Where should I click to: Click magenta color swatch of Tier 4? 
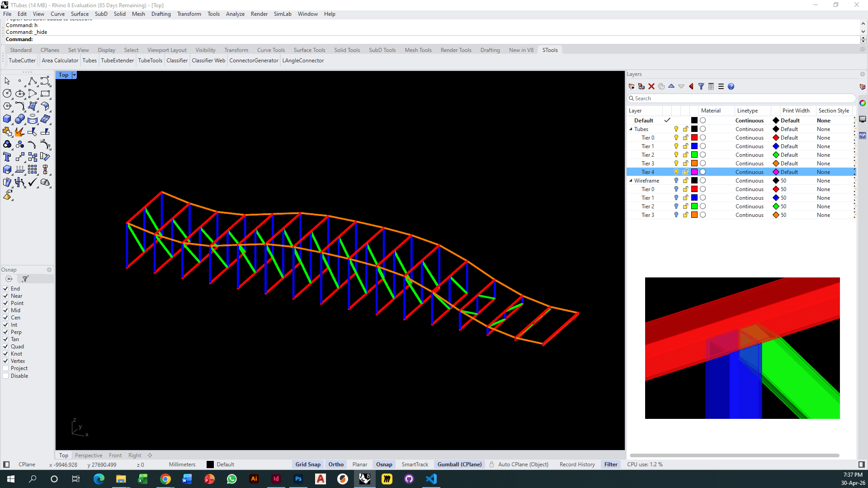[x=694, y=172]
